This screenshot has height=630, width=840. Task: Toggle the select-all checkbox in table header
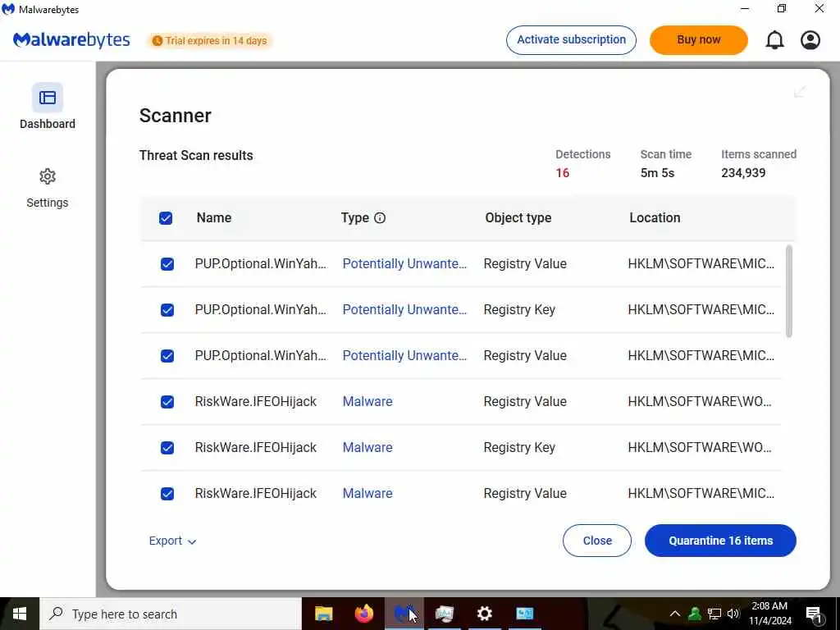(x=166, y=218)
